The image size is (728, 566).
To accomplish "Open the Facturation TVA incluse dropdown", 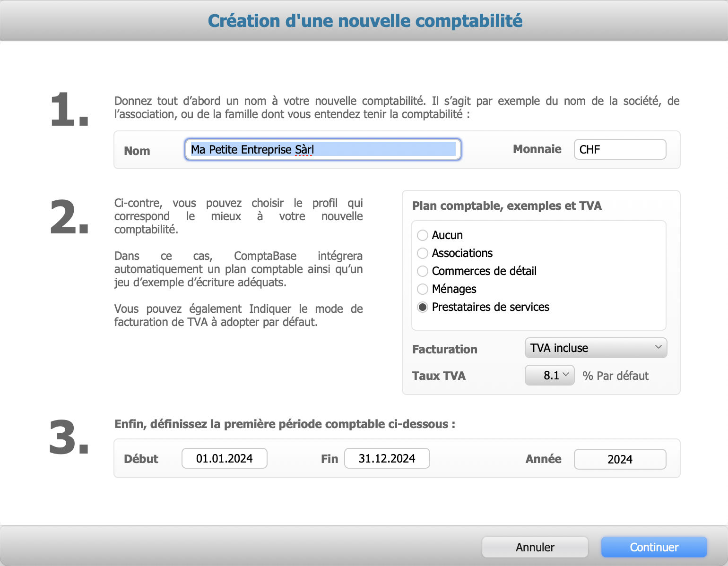I will pyautogui.click(x=595, y=348).
